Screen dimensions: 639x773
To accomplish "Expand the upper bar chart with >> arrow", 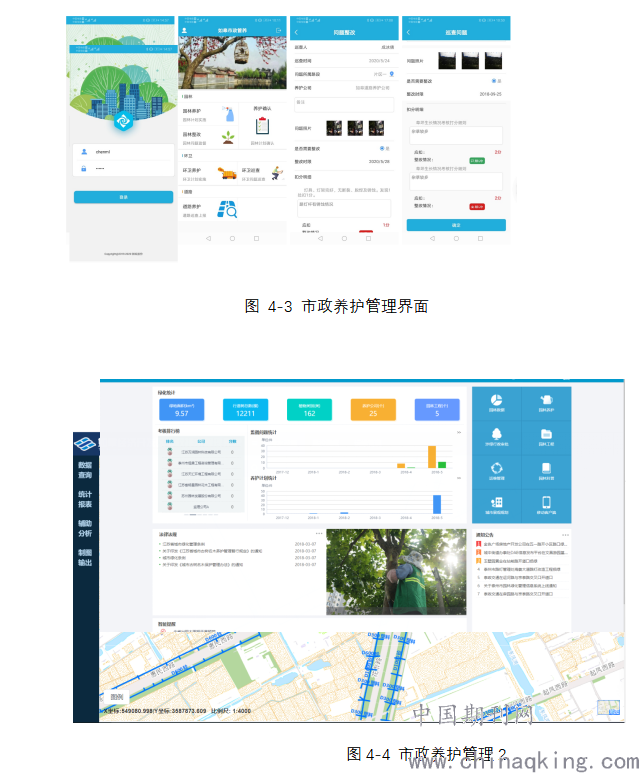I will pos(459,432).
